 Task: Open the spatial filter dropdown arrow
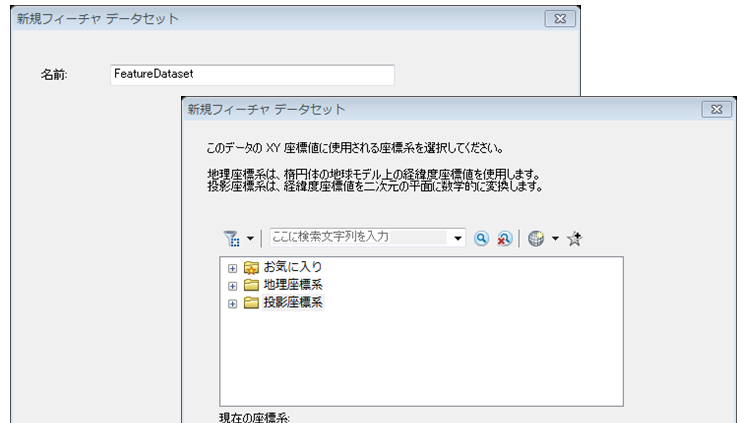pyautogui.click(x=250, y=238)
